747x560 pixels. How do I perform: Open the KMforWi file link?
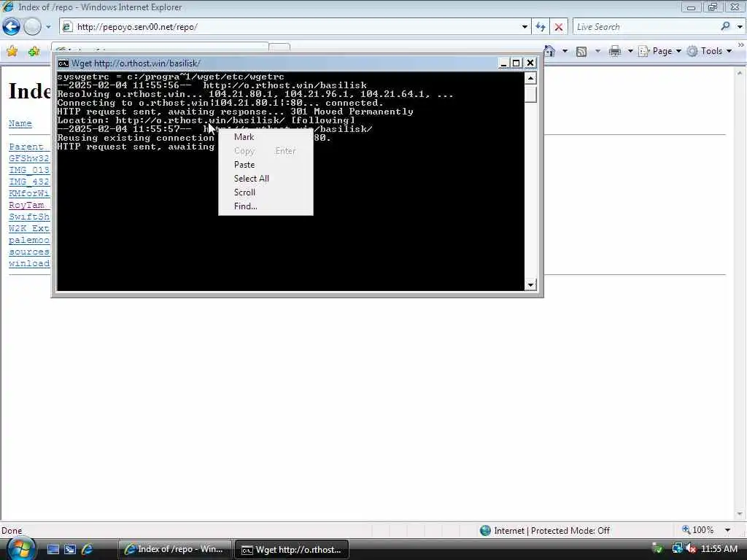coord(29,193)
